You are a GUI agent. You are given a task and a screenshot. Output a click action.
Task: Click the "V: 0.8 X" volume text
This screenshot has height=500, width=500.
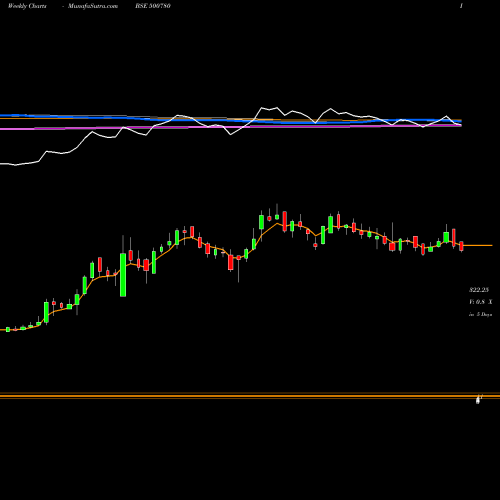[480, 302]
